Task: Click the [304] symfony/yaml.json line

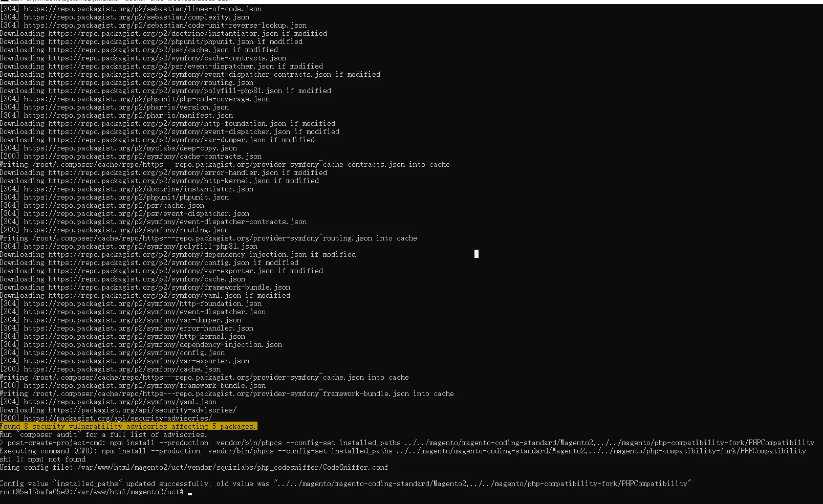Action: (x=109, y=402)
